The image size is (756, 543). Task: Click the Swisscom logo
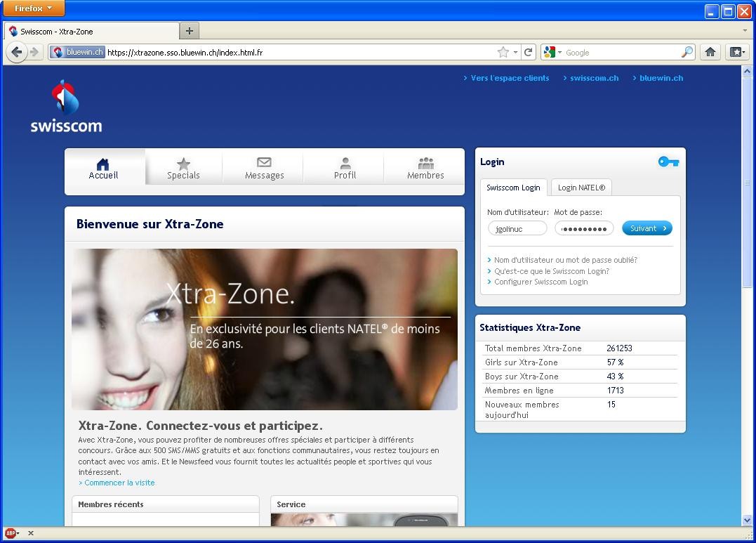[x=66, y=104]
